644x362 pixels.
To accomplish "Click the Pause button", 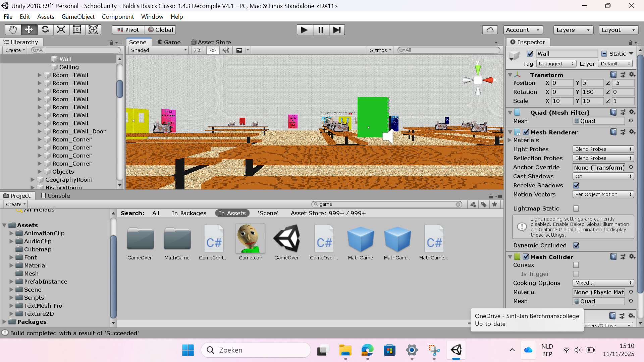I will click(x=321, y=29).
